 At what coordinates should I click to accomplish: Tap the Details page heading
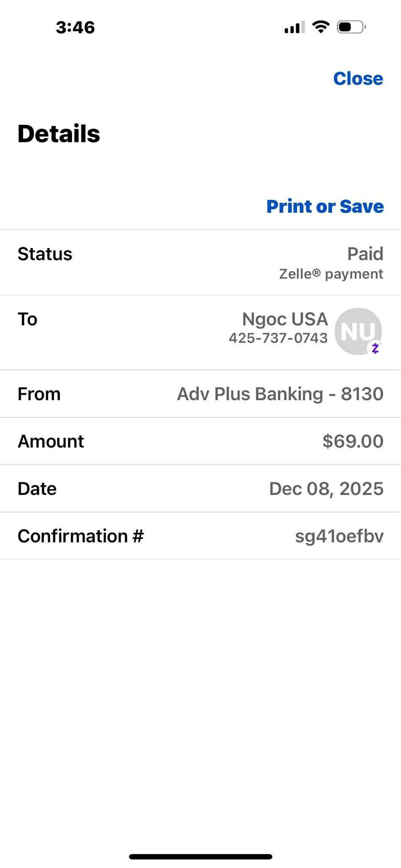coord(59,134)
